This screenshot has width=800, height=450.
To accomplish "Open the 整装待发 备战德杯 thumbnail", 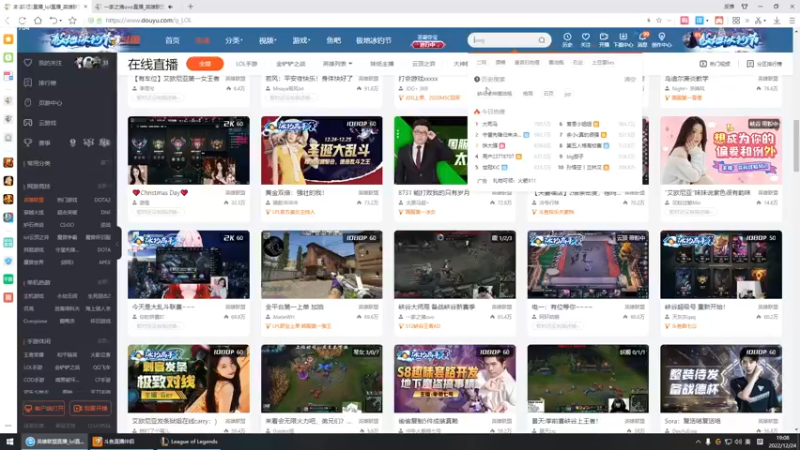I will click(x=721, y=379).
